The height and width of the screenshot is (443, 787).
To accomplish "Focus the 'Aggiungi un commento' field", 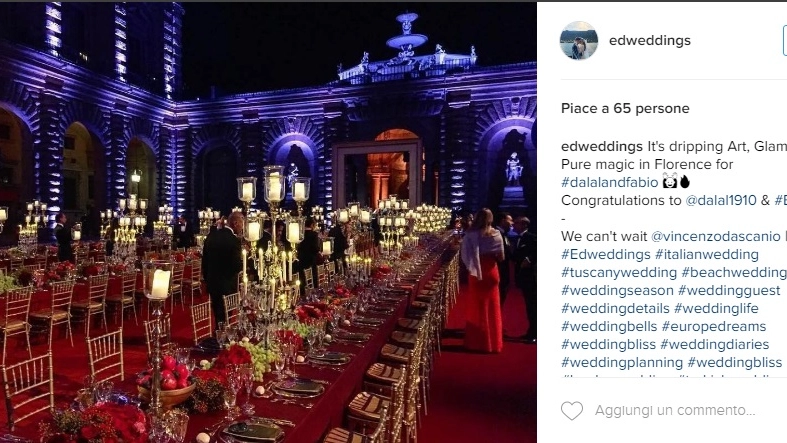I will pos(675,410).
